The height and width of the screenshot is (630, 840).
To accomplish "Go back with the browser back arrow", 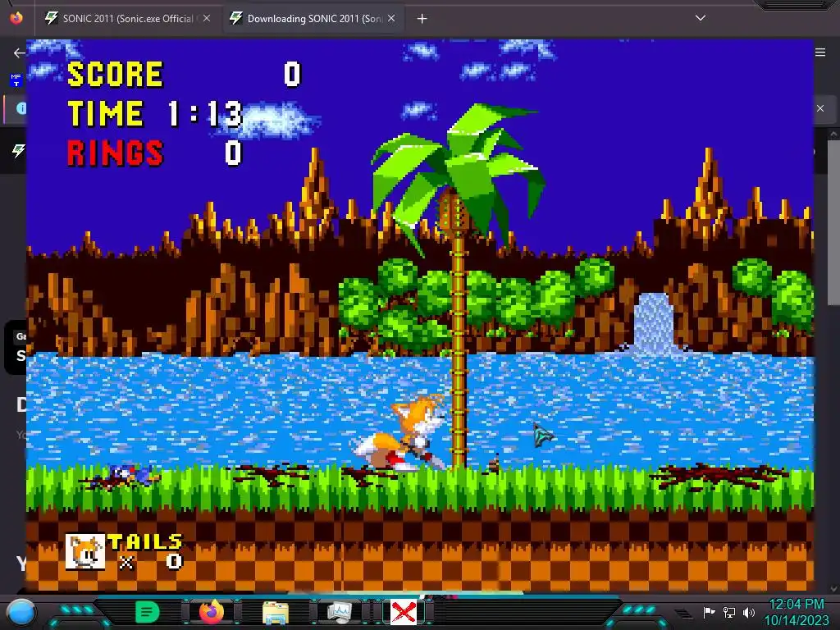I will click(20, 52).
